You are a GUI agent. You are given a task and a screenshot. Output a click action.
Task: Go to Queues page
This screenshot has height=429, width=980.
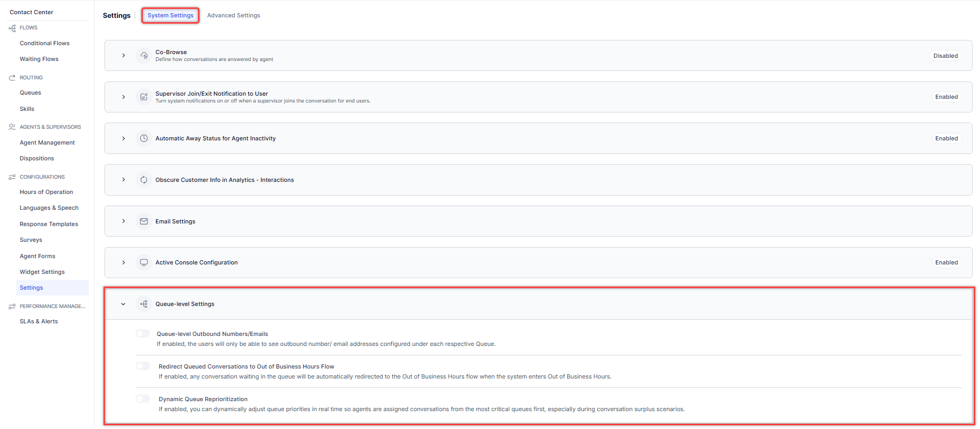tap(30, 93)
